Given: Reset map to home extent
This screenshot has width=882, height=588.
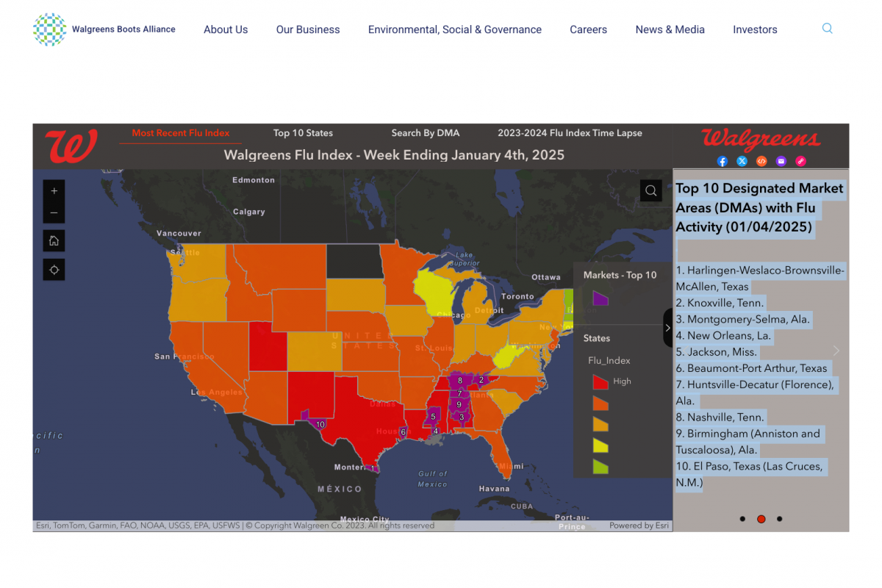Looking at the screenshot, I should [54, 241].
